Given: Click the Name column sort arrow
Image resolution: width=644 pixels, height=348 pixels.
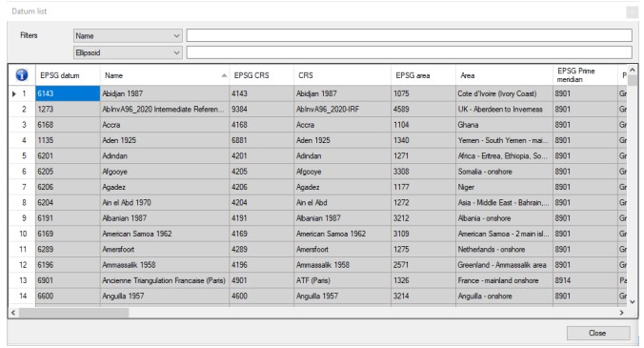Looking at the screenshot, I should 224,75.
